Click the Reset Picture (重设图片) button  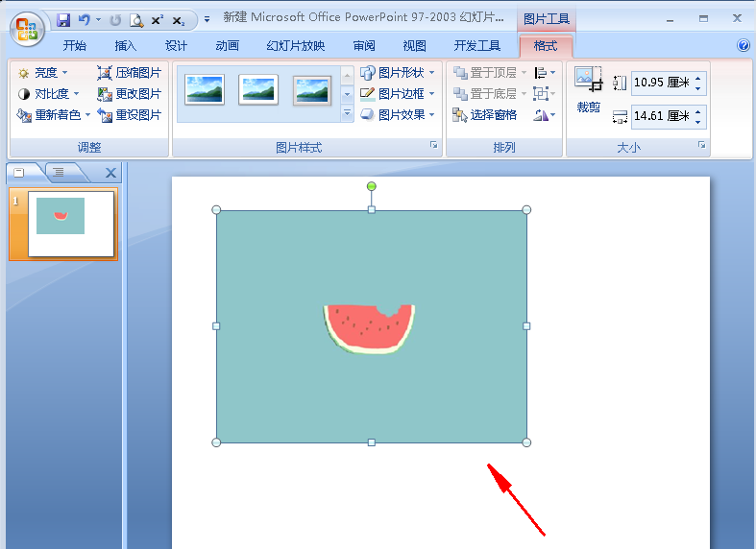[x=129, y=115]
